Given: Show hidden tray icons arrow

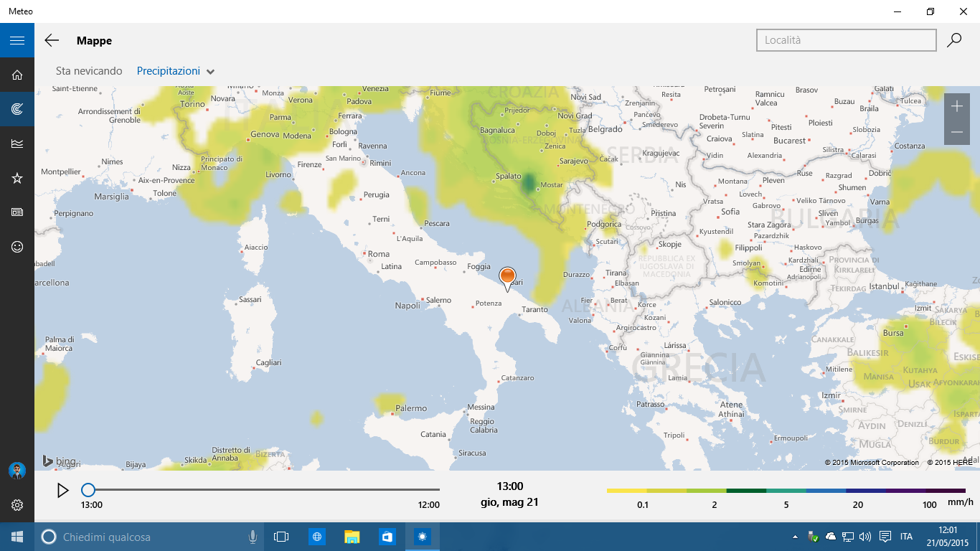Looking at the screenshot, I should click(795, 537).
